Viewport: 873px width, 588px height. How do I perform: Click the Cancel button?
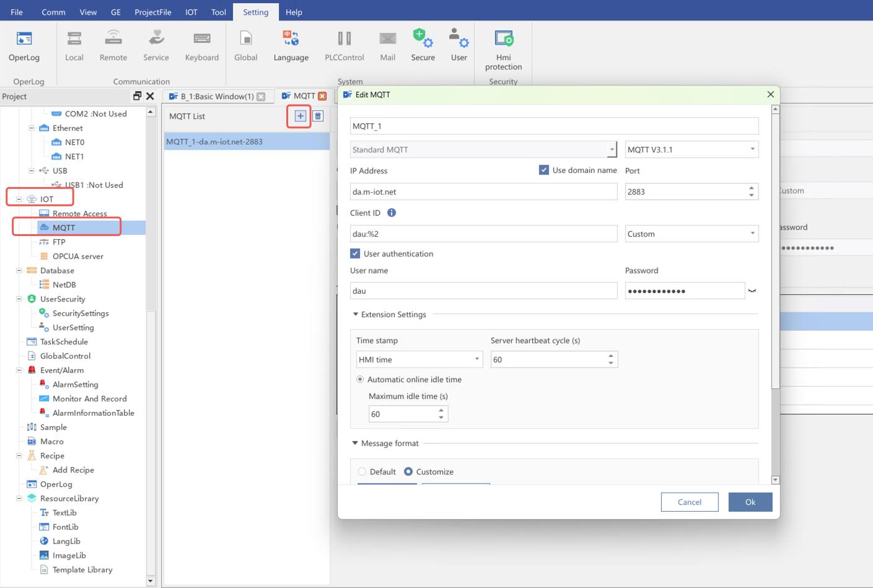pos(689,502)
